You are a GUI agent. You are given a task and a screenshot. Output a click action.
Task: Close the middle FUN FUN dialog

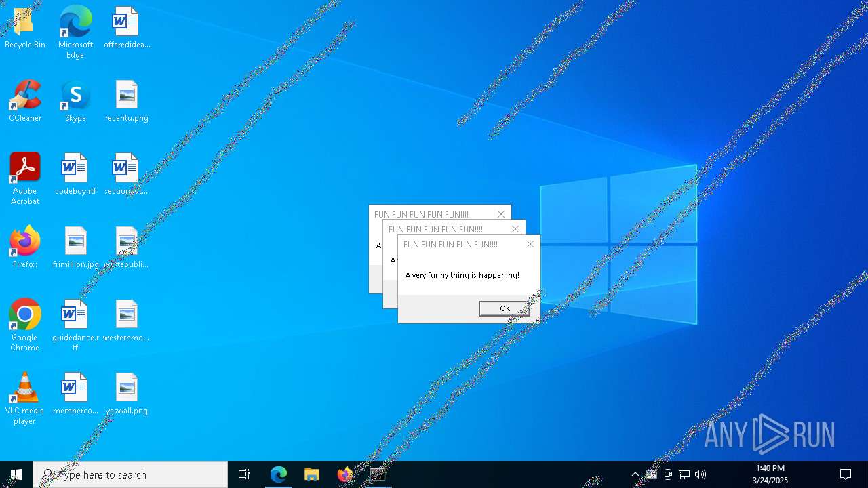[x=515, y=229]
